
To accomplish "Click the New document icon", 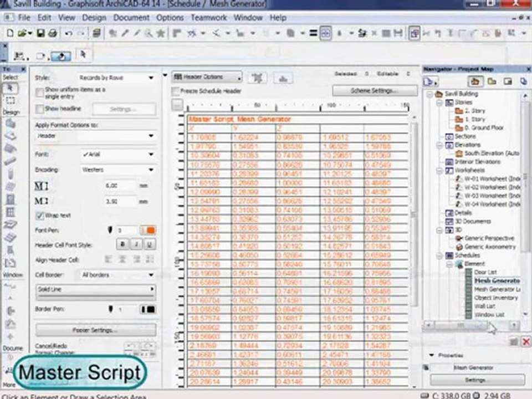I will coord(10,33).
